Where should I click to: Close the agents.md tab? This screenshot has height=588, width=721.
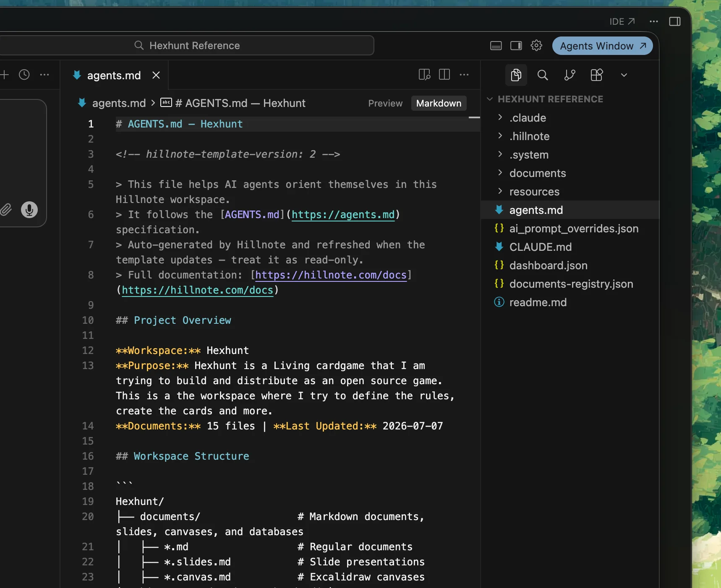(x=156, y=75)
